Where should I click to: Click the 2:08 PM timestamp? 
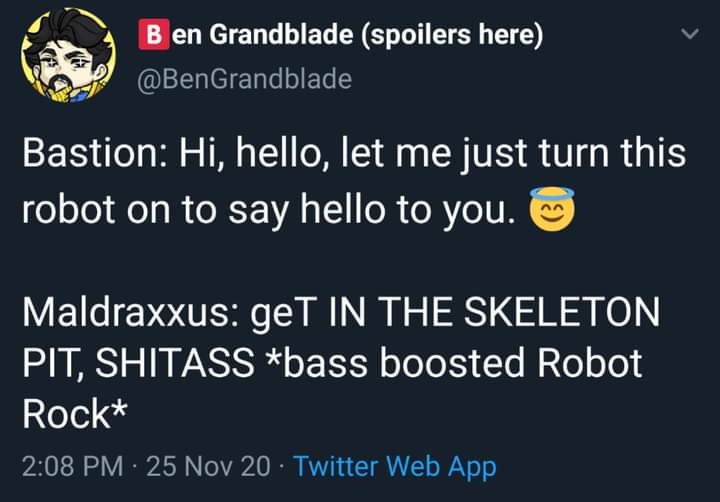(x=72, y=466)
